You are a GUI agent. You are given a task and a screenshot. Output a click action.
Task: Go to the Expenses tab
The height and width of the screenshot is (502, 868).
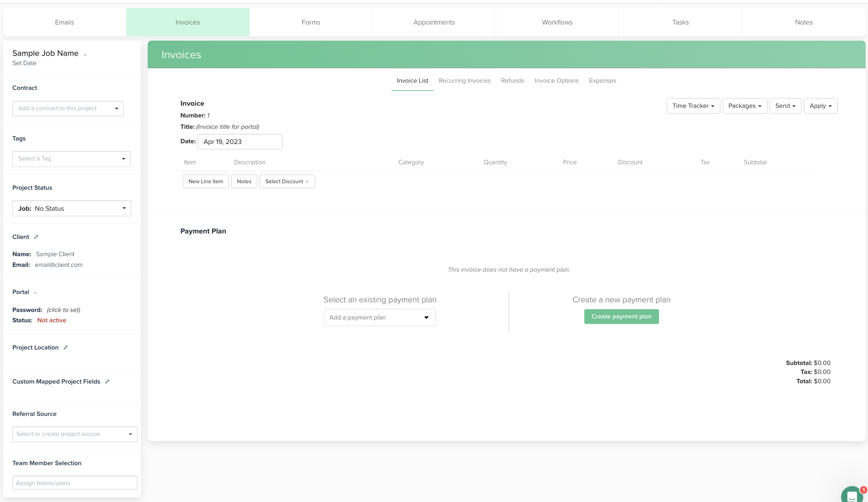[602, 81]
